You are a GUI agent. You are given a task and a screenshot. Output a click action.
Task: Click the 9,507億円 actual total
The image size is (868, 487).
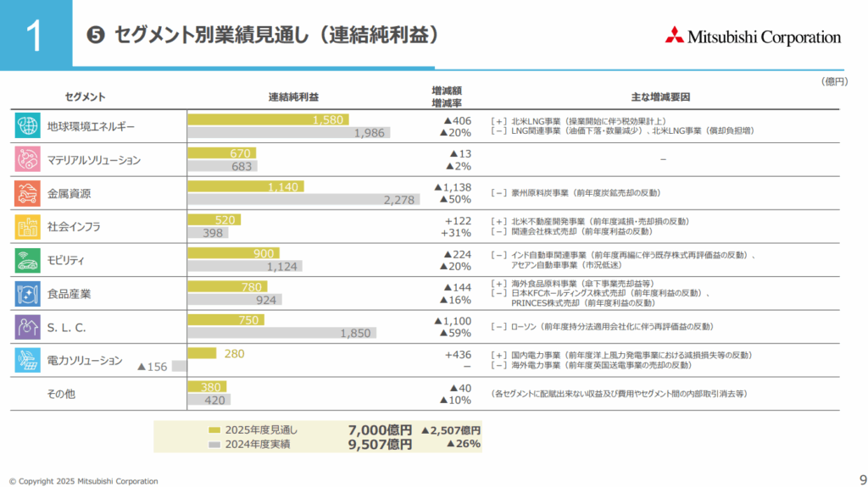[x=380, y=445]
